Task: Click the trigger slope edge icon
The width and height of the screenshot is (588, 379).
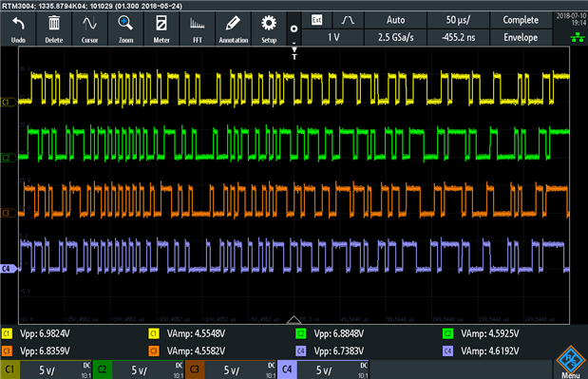Action: point(348,20)
